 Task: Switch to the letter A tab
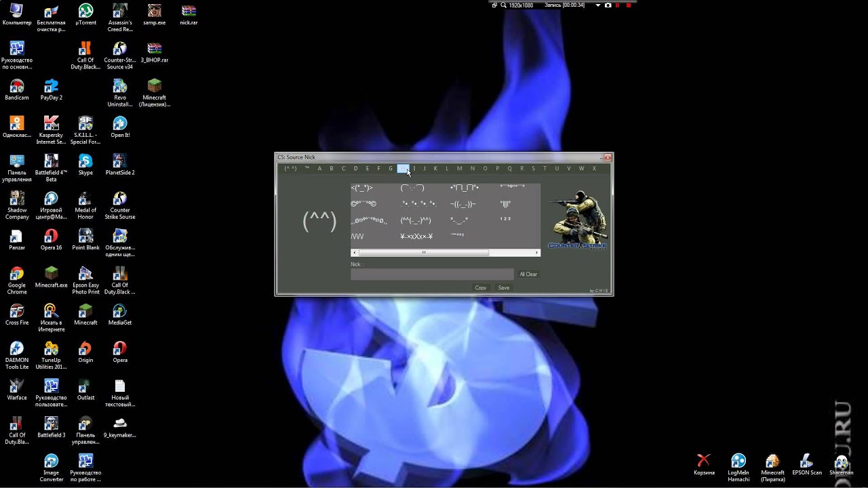coord(319,169)
